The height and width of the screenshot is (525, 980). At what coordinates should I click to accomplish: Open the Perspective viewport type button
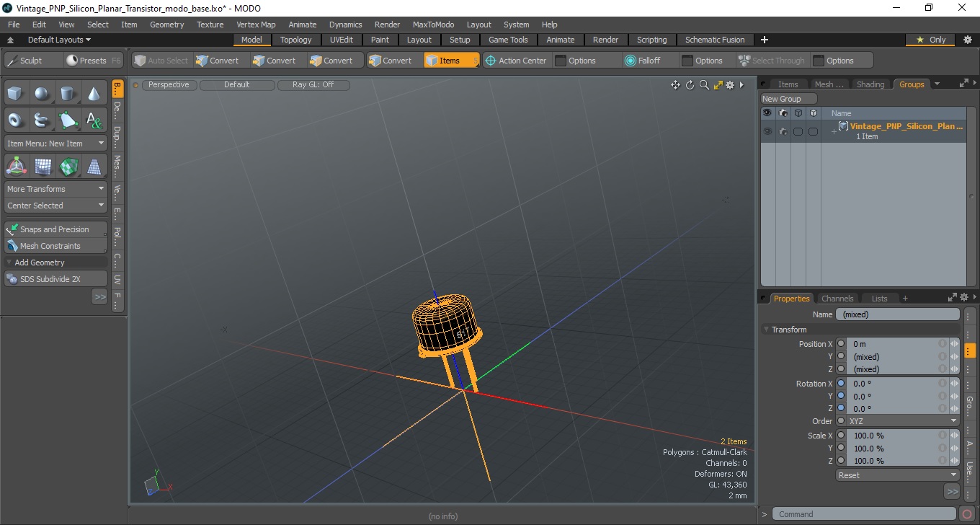(x=169, y=85)
